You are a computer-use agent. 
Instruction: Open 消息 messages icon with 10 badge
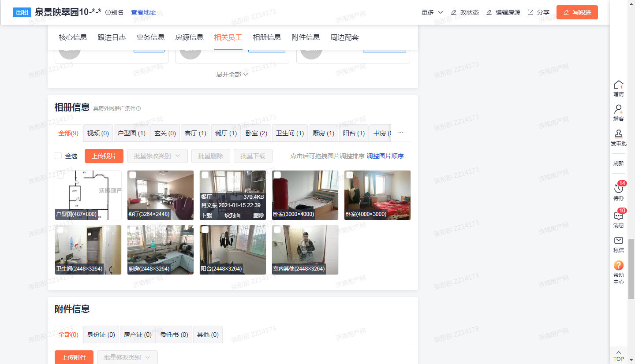pyautogui.click(x=619, y=216)
